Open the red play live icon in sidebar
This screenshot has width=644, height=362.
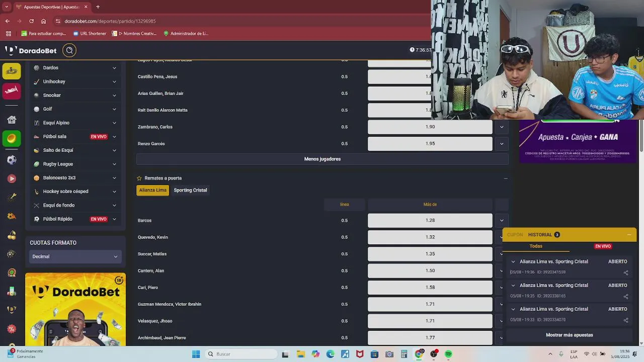(x=12, y=178)
